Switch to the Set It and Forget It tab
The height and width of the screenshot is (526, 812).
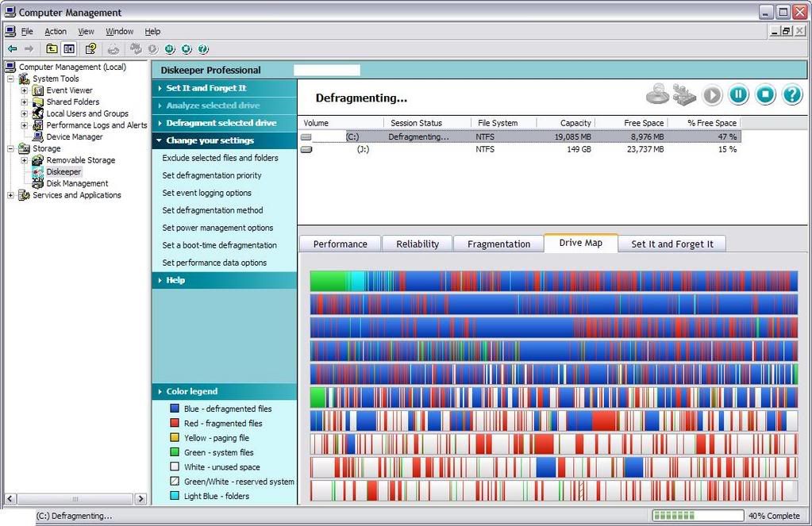(672, 244)
